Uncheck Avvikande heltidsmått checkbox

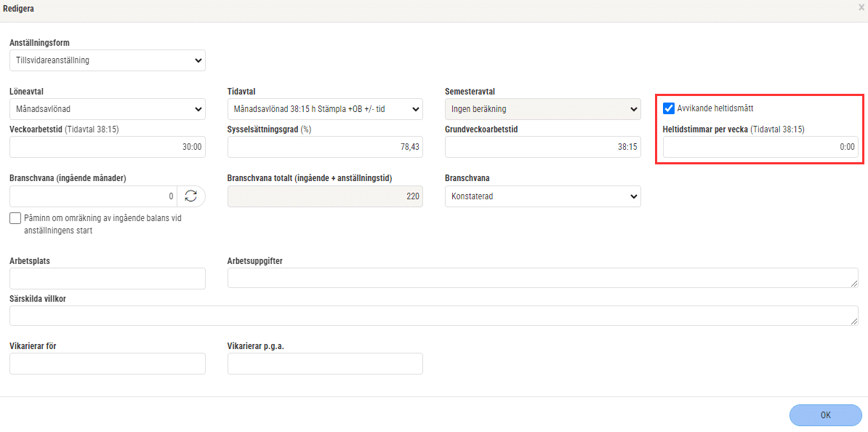tap(669, 108)
